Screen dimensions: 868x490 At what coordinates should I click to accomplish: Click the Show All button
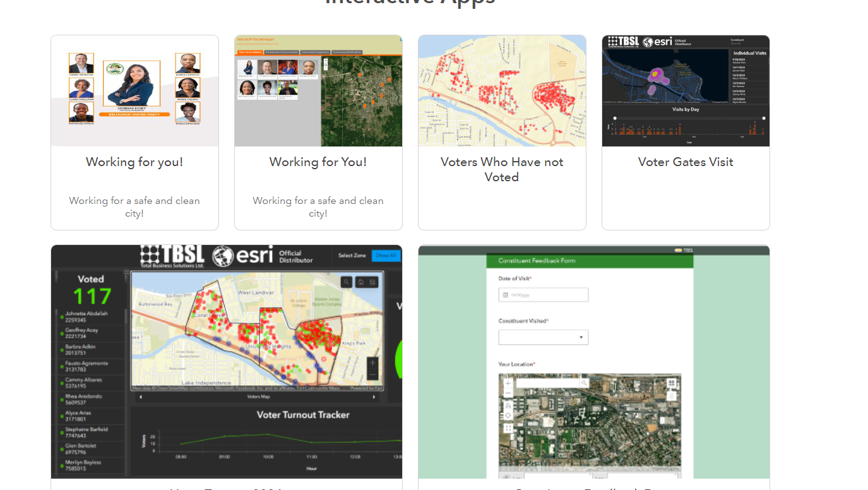[x=386, y=255]
